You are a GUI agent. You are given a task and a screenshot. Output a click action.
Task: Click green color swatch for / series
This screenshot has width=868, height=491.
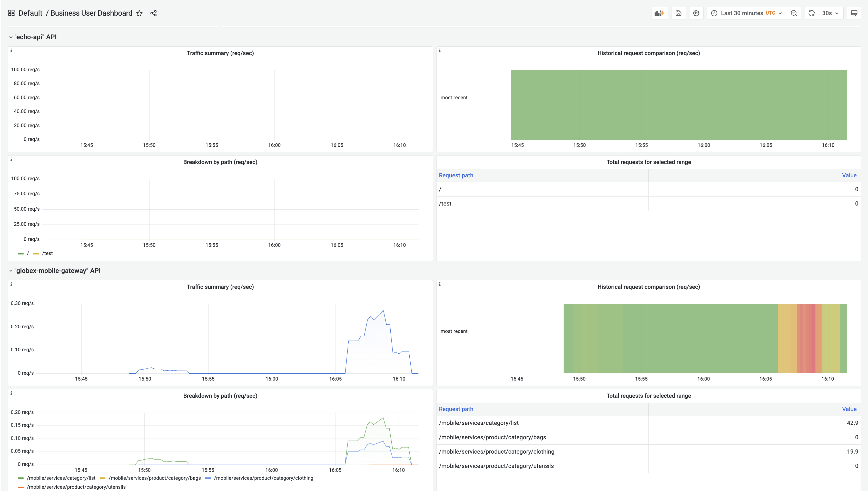(21, 254)
